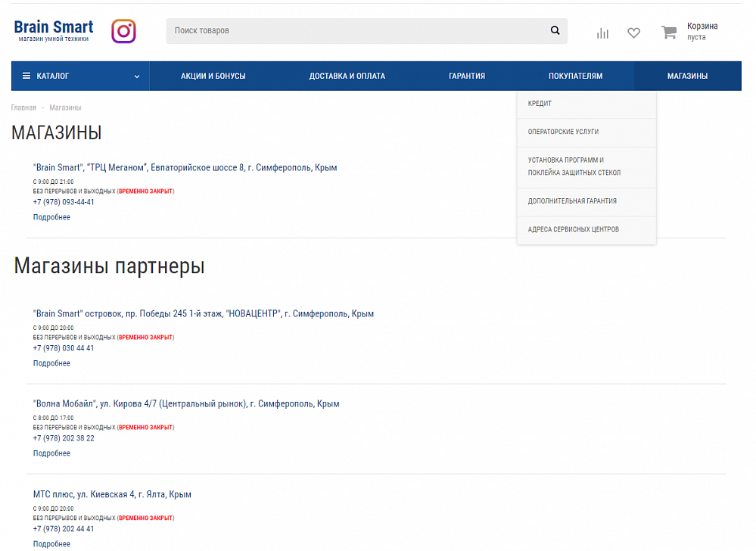This screenshot has height=551, width=756.
Task: Expand the Каталог dropdown chevron
Action: 137,76
